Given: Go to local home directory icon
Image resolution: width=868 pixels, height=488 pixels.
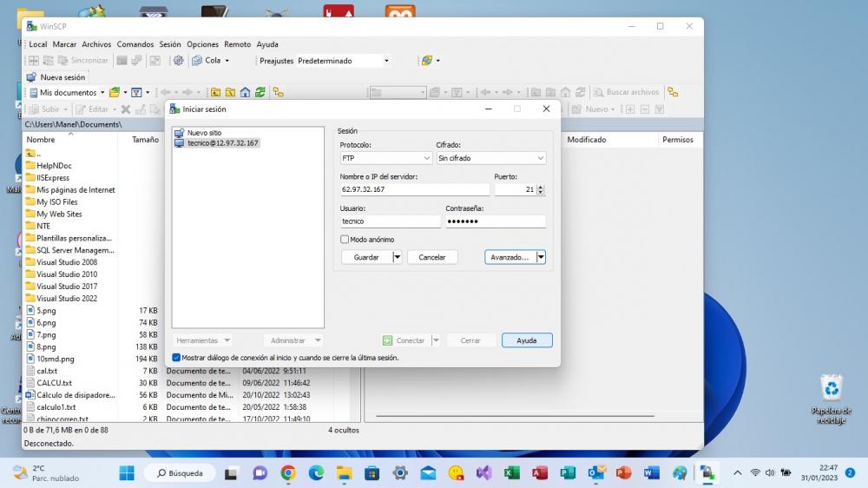Looking at the screenshot, I should (x=246, y=93).
